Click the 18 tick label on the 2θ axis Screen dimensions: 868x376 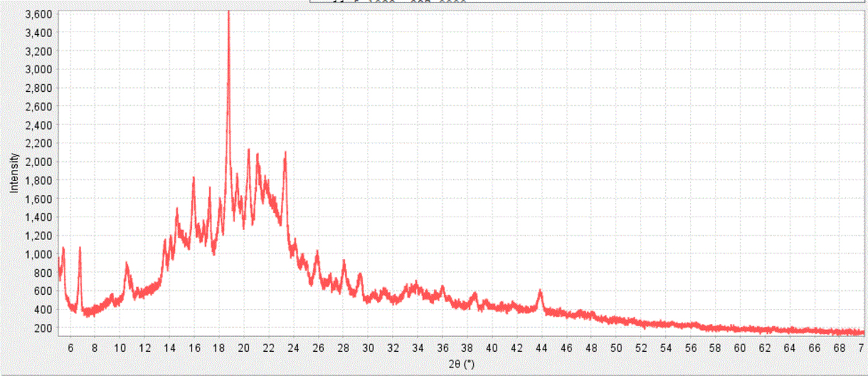219,349
